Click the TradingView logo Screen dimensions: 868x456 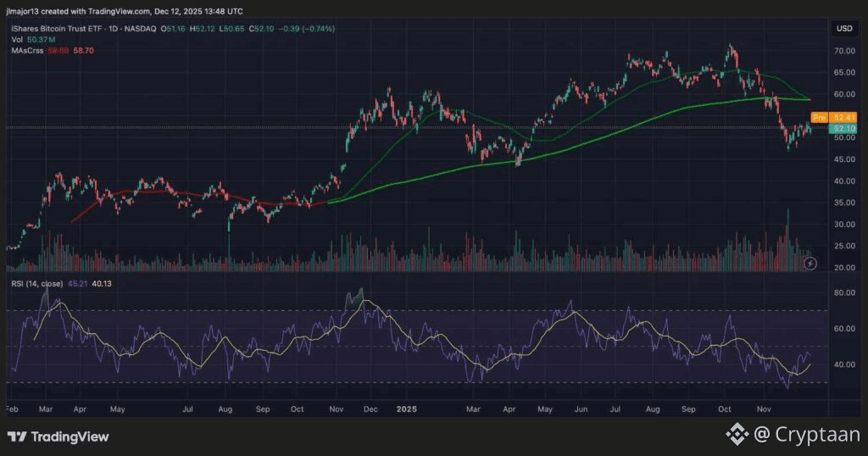(58, 437)
